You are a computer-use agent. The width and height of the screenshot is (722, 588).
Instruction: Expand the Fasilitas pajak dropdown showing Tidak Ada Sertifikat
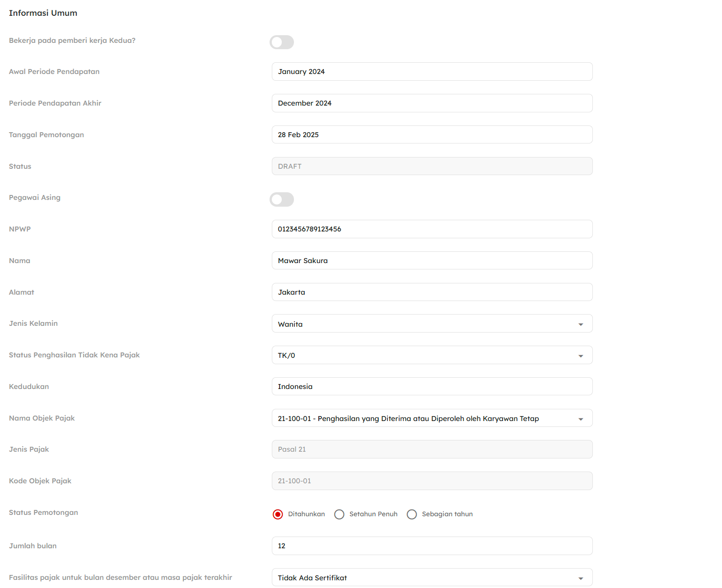click(x=432, y=578)
